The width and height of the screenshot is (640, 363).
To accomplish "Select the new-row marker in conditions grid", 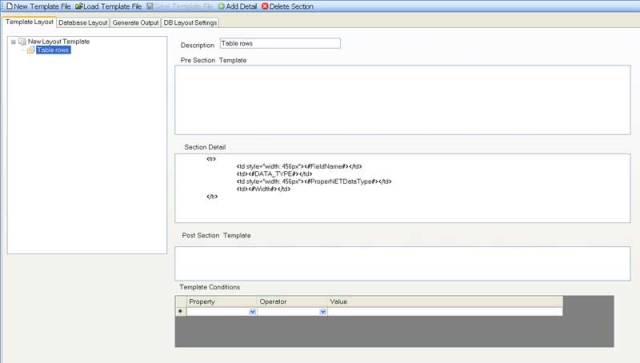I will point(180,311).
